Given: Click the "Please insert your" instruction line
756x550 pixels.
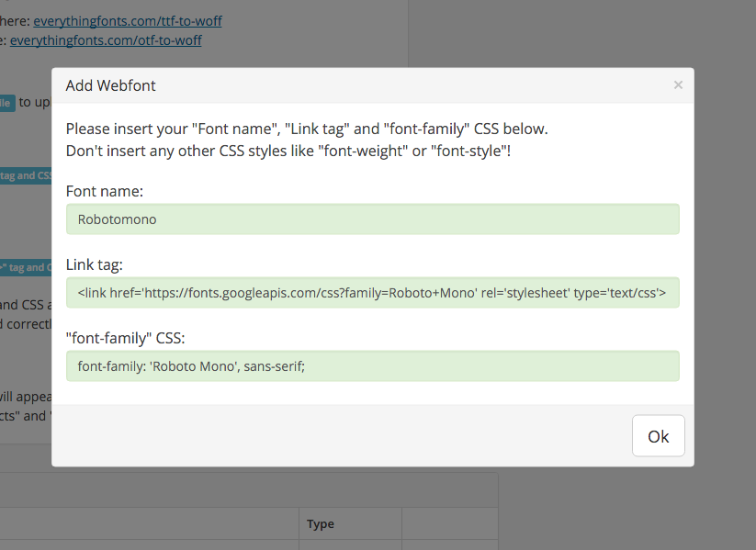Looking at the screenshot, I should [307, 129].
